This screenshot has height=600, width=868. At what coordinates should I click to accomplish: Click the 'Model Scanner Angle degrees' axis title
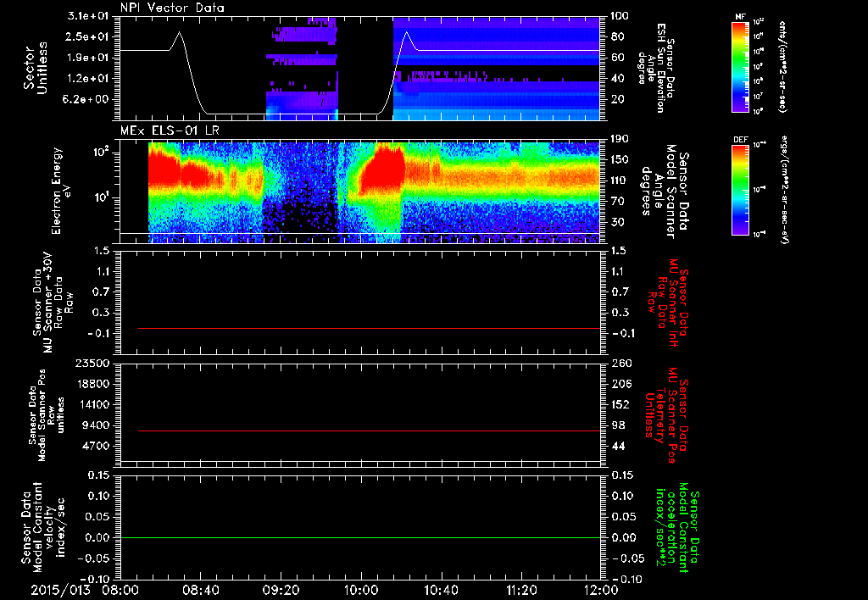[665, 191]
